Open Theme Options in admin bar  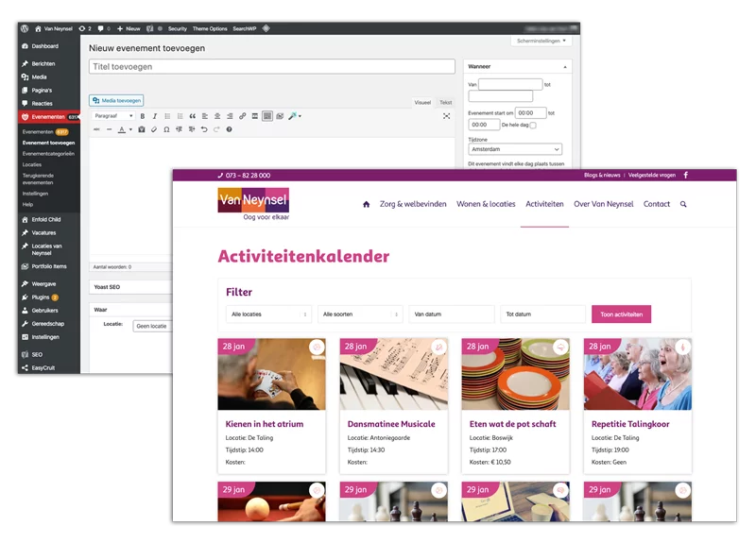pyautogui.click(x=210, y=29)
